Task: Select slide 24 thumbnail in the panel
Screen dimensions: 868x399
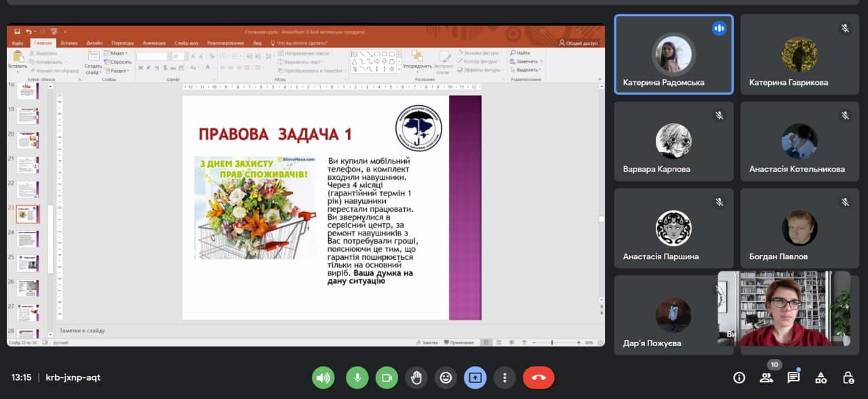Action: [x=28, y=239]
